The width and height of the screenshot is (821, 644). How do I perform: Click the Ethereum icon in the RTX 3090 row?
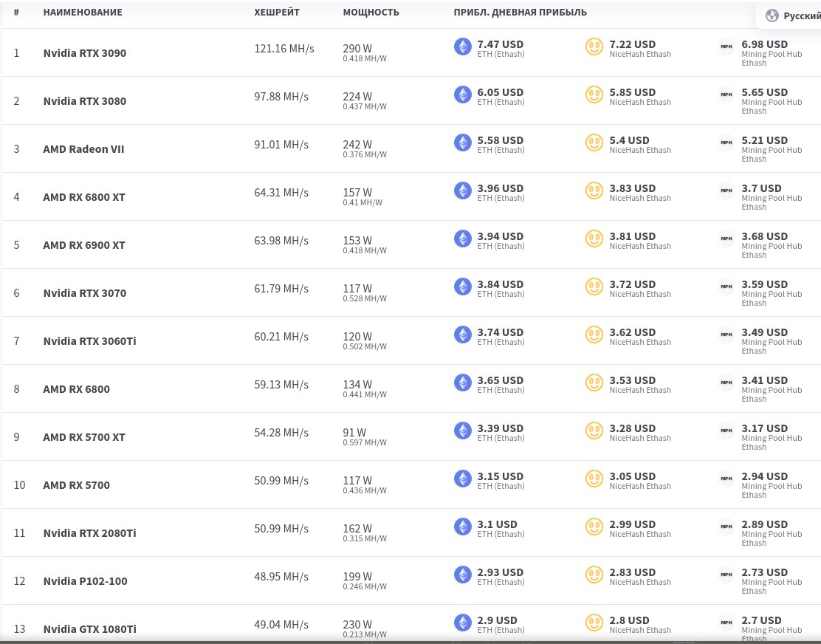[x=462, y=47]
